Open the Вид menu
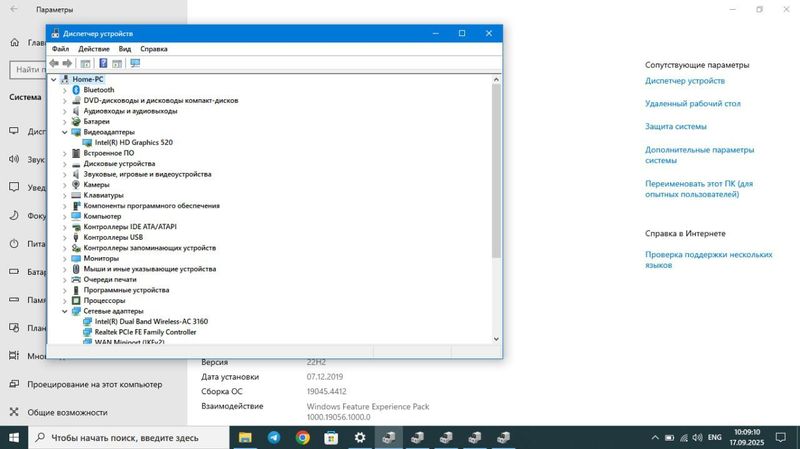The width and height of the screenshot is (800, 449). [x=125, y=49]
